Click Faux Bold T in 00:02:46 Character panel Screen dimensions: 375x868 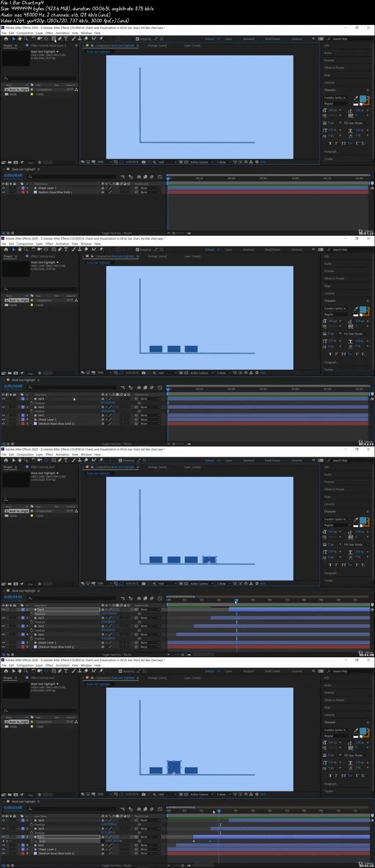click(x=330, y=354)
